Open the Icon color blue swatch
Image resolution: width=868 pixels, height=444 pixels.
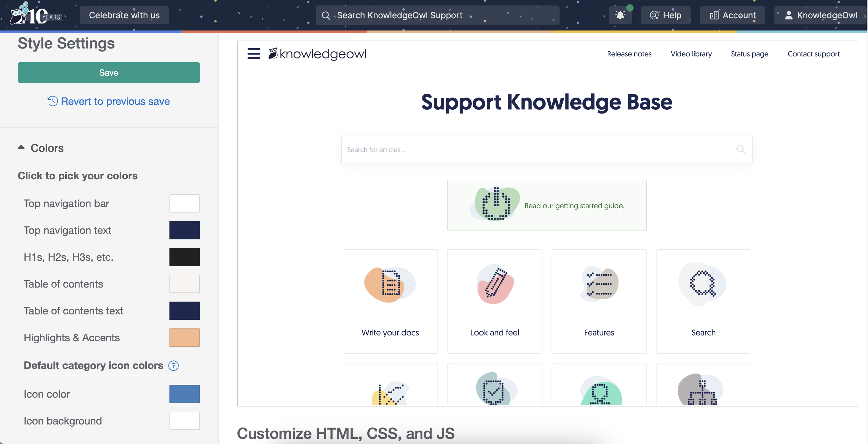coord(184,394)
